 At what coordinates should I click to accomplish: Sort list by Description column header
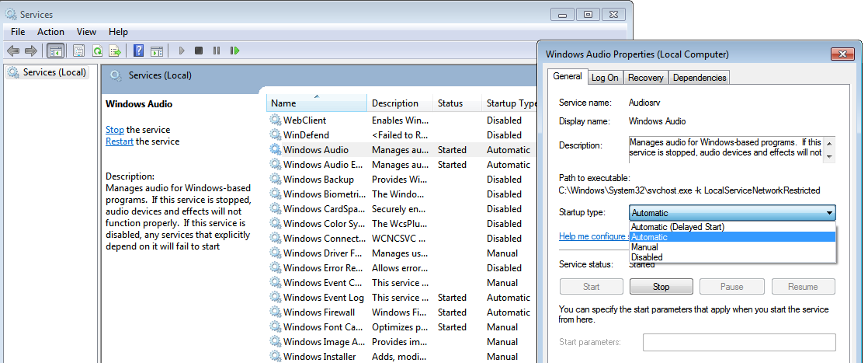(400, 103)
